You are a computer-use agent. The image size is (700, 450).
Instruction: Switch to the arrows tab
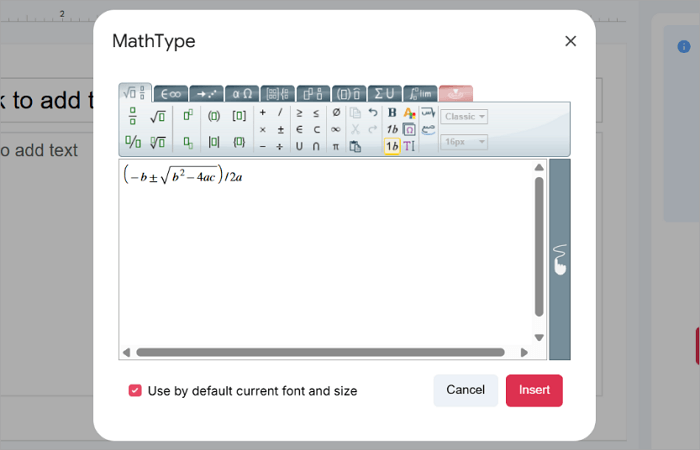pos(206,94)
